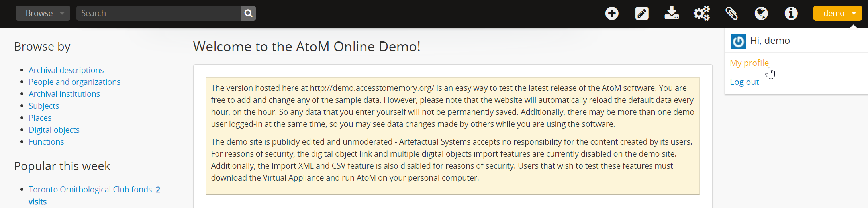Browse Archival institutions
Screen dimensions: 868x208
(x=64, y=94)
